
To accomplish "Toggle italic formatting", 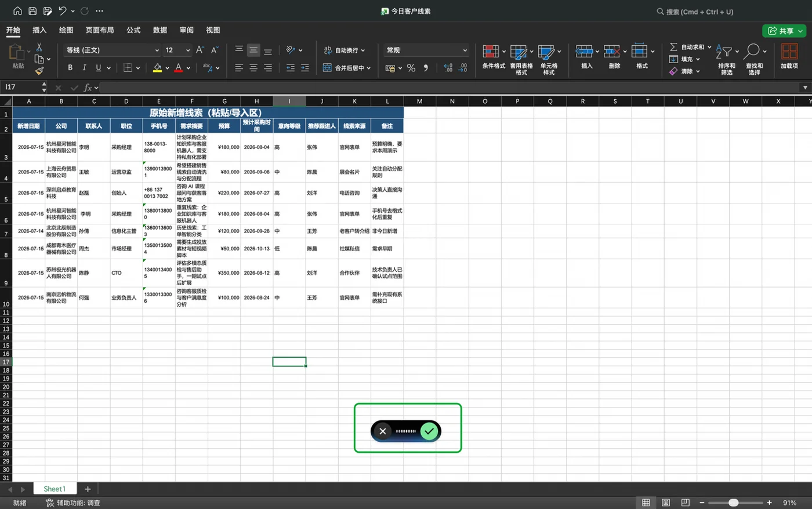I will click(x=84, y=68).
